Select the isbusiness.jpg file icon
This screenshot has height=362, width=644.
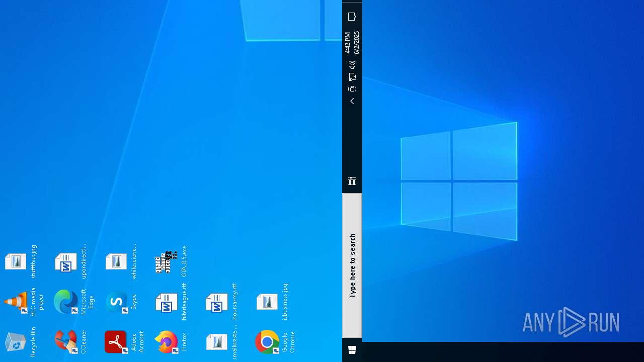tap(267, 302)
